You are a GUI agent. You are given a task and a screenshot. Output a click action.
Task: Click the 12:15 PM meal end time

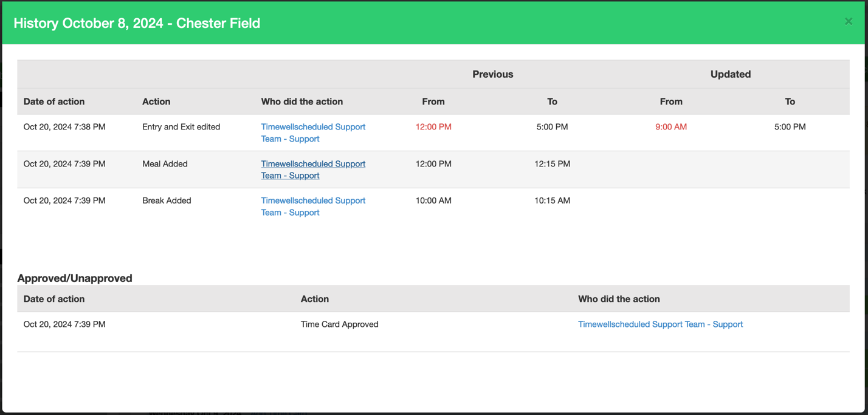tap(552, 164)
